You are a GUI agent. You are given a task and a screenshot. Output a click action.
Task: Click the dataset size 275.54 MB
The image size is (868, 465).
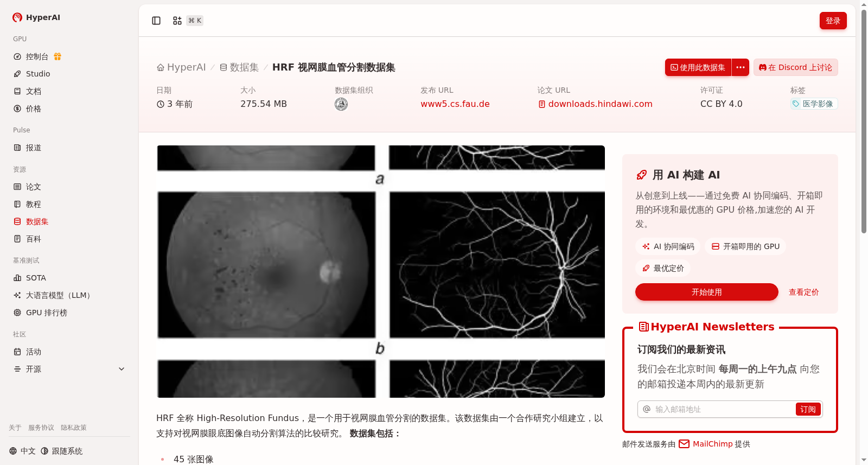pyautogui.click(x=264, y=104)
